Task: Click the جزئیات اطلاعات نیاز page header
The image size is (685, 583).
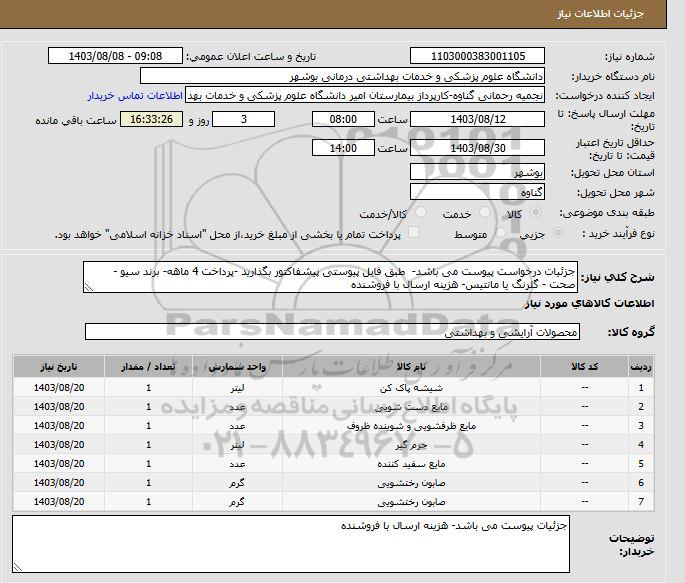Action: (600, 14)
